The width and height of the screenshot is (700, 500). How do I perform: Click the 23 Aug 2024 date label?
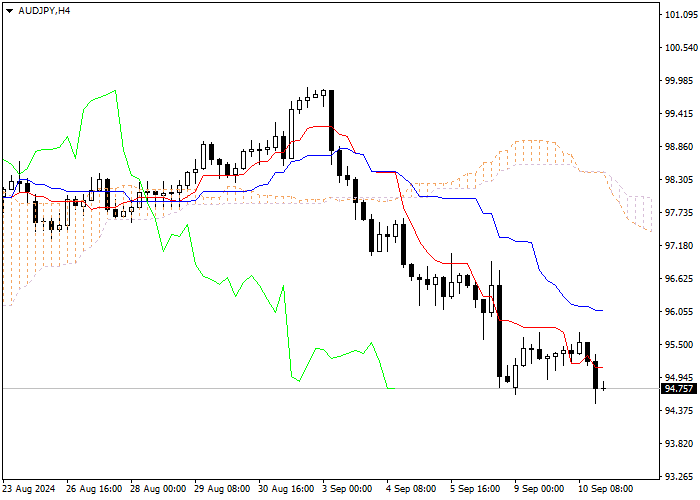click(x=29, y=489)
